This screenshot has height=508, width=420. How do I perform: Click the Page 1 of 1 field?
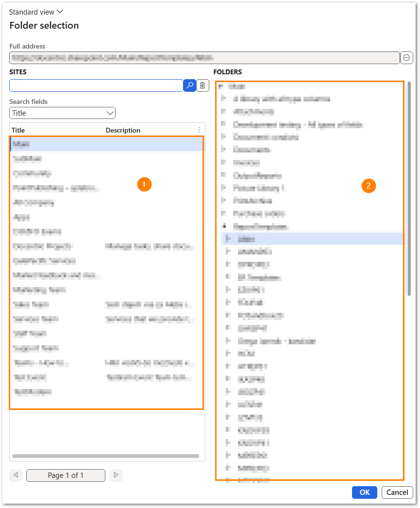66,475
